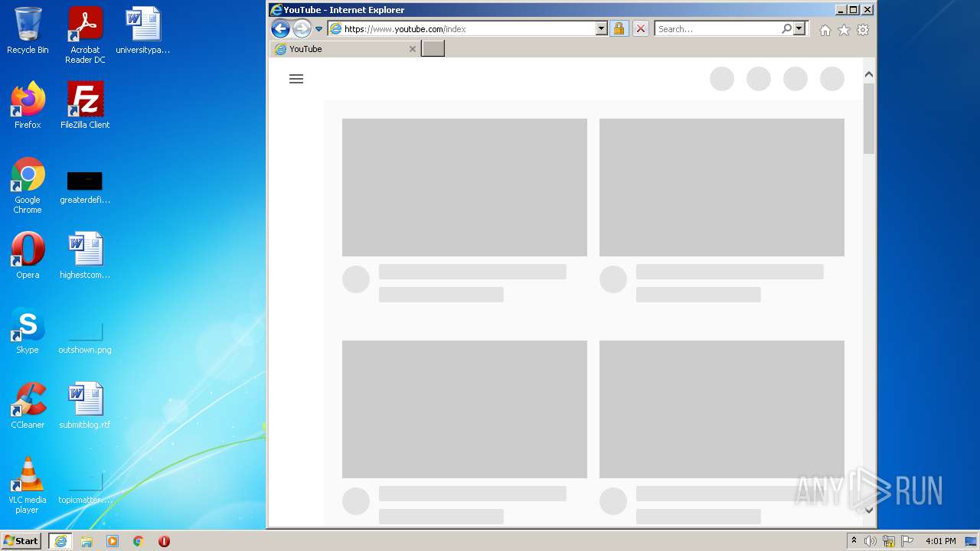Viewport: 980px width, 551px height.
Task: Open a new blank tab
Action: click(x=433, y=49)
